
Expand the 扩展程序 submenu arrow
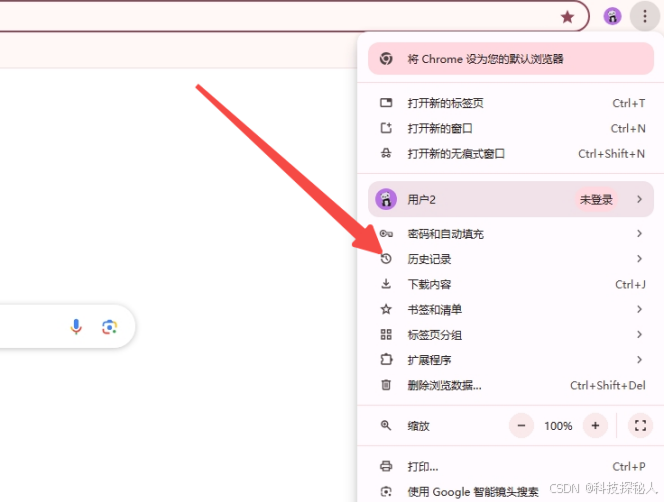[x=639, y=360]
